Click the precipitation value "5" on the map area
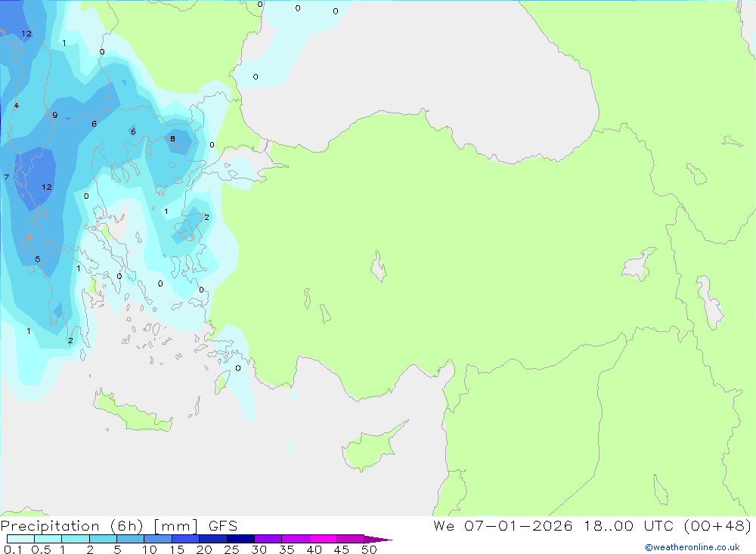Screen dimensions: 756x554 [38, 259]
